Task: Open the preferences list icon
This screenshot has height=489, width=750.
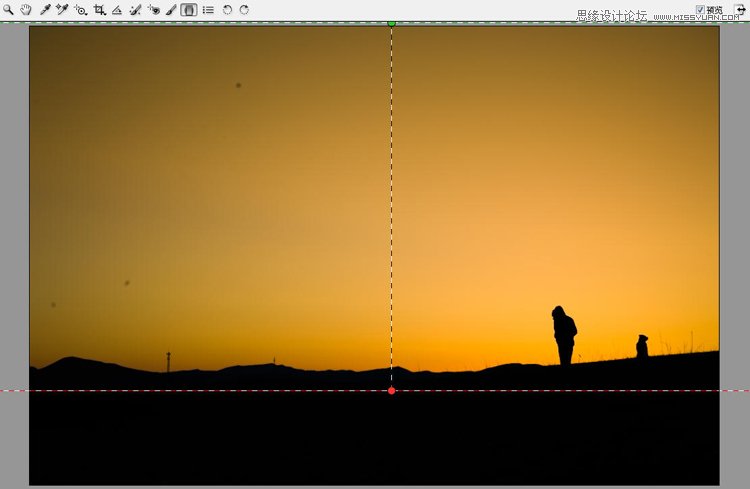Action: pos(208,10)
